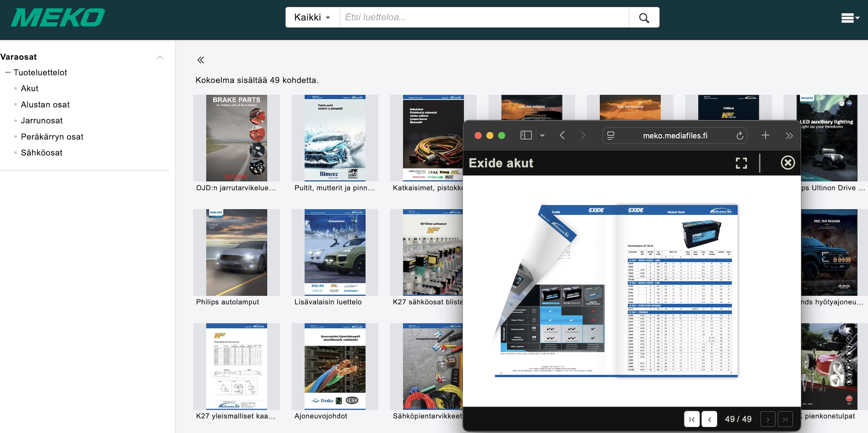This screenshot has height=433, width=868.
Task: Open Philips autolamput catalog thumbnail
Action: [x=236, y=253]
